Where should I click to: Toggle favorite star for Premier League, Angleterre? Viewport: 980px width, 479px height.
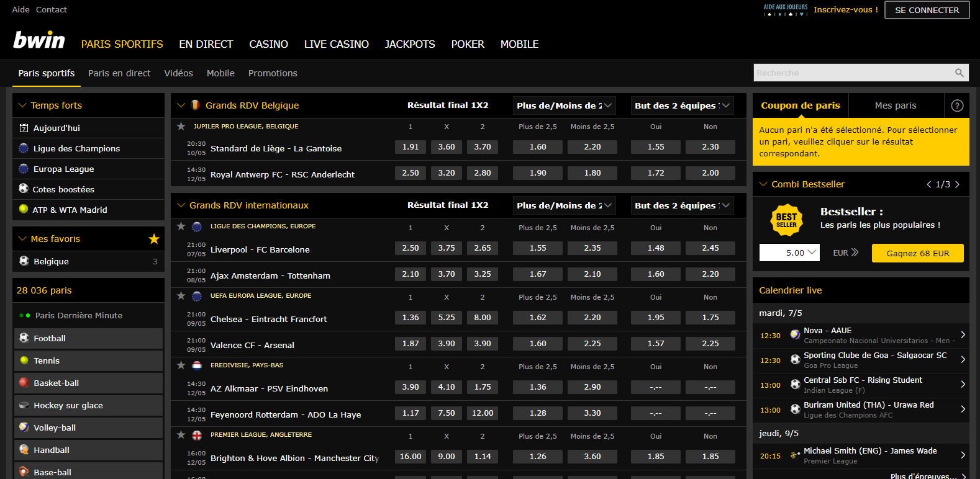[181, 434]
